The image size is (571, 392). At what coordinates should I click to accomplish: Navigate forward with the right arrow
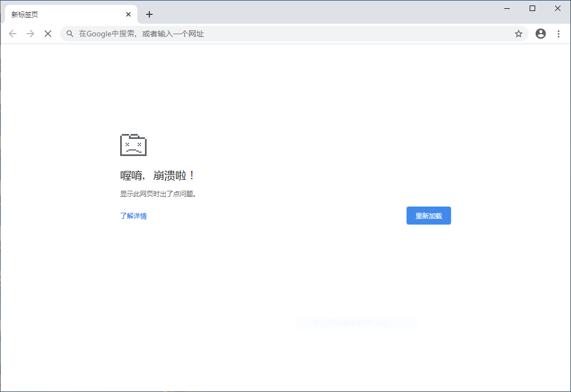[x=30, y=34]
